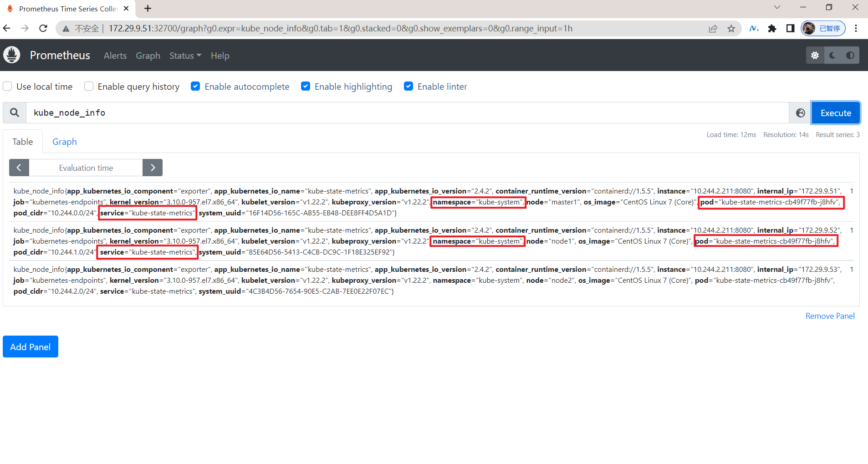Go to next evaluation time arrow
Viewport: 868px width, 464px height.
(x=153, y=168)
